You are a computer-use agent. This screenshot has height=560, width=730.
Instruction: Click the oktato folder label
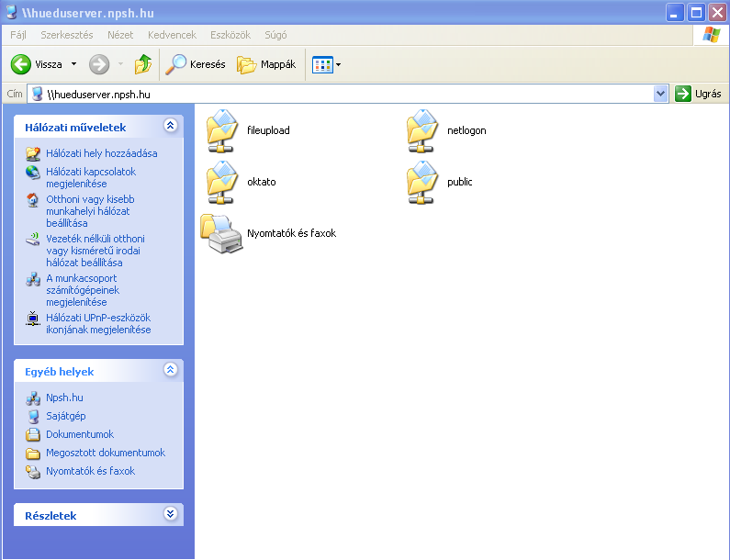261,182
